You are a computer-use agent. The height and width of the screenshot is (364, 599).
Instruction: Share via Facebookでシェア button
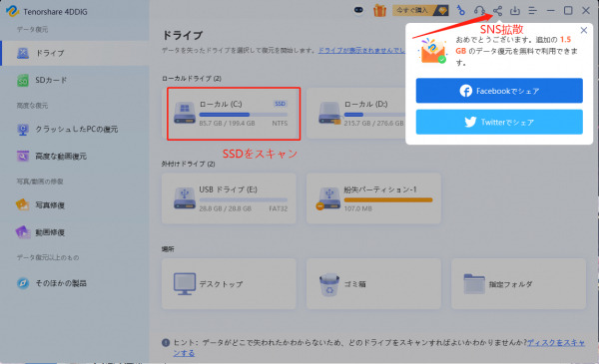[499, 91]
